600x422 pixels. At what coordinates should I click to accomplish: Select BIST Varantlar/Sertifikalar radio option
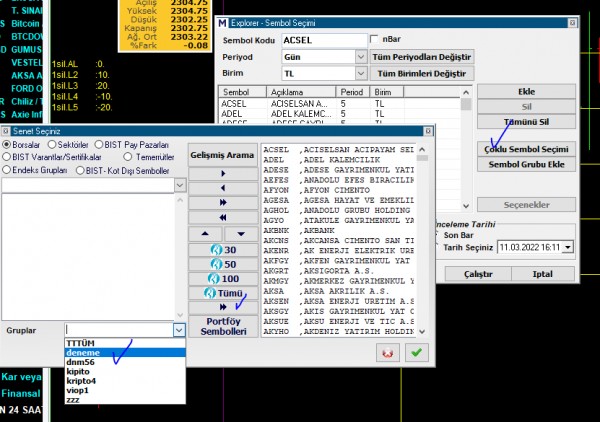7,157
